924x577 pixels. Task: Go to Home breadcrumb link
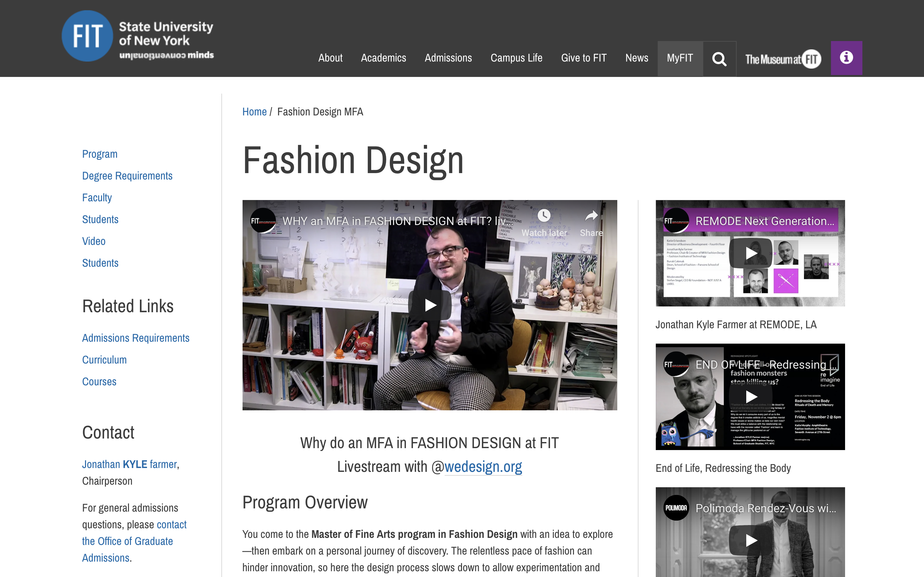254,112
